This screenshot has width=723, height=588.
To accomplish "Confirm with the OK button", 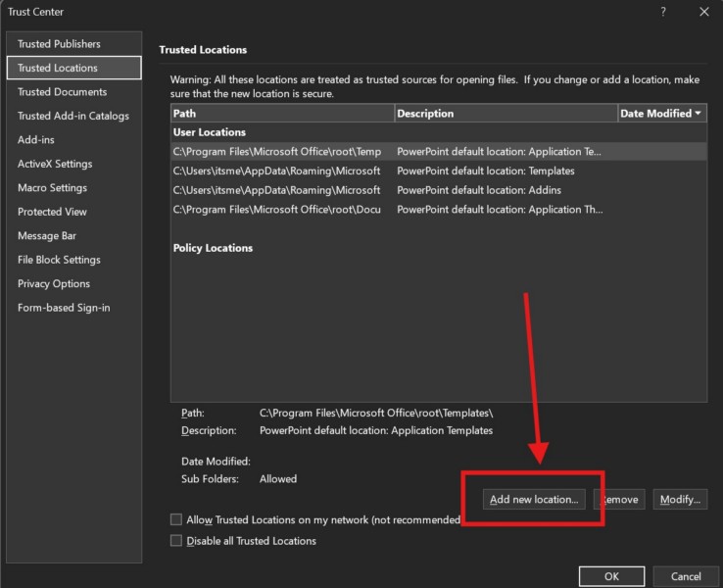I will point(611,576).
